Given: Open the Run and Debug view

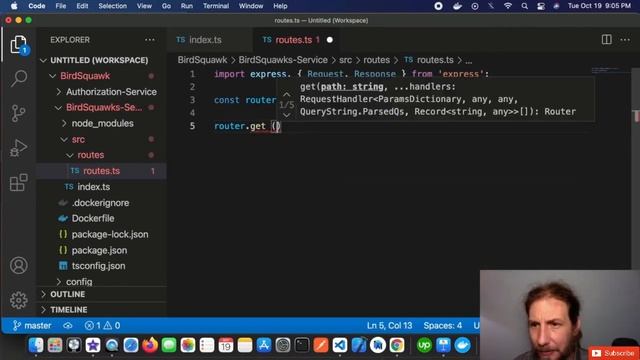Looking at the screenshot, I should point(18,148).
